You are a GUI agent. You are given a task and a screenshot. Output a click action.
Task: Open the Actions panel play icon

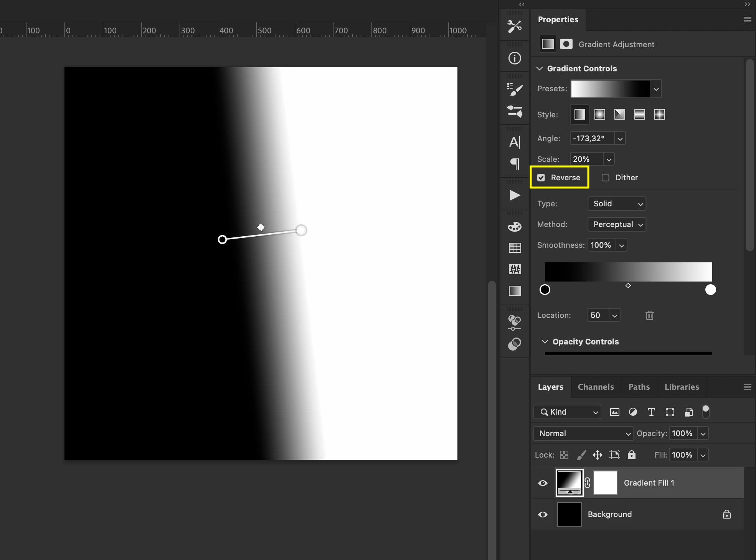point(515,195)
